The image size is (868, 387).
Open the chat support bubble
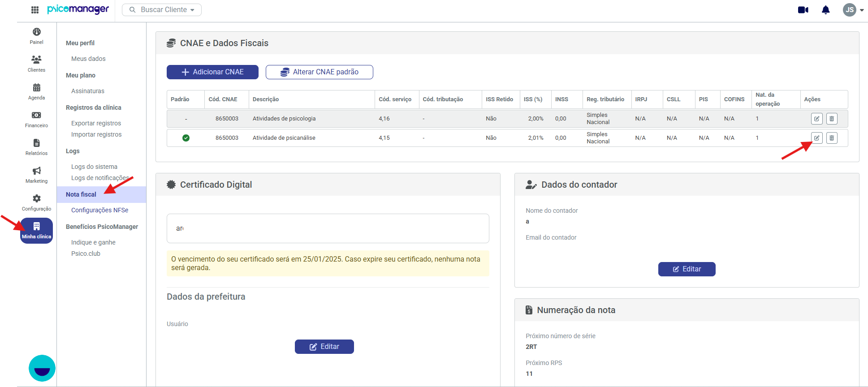[x=42, y=368]
